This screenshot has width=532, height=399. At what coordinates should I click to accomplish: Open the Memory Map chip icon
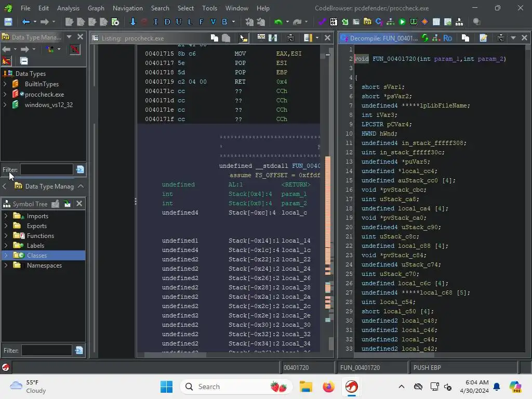click(414, 22)
